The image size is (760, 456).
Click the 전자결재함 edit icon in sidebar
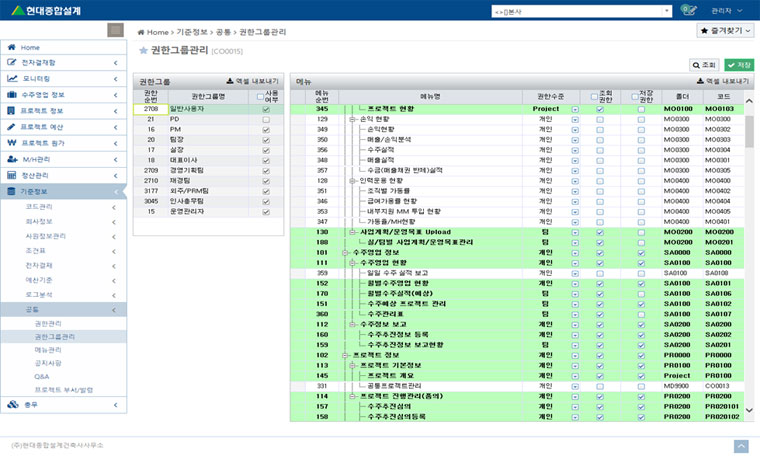(12, 62)
